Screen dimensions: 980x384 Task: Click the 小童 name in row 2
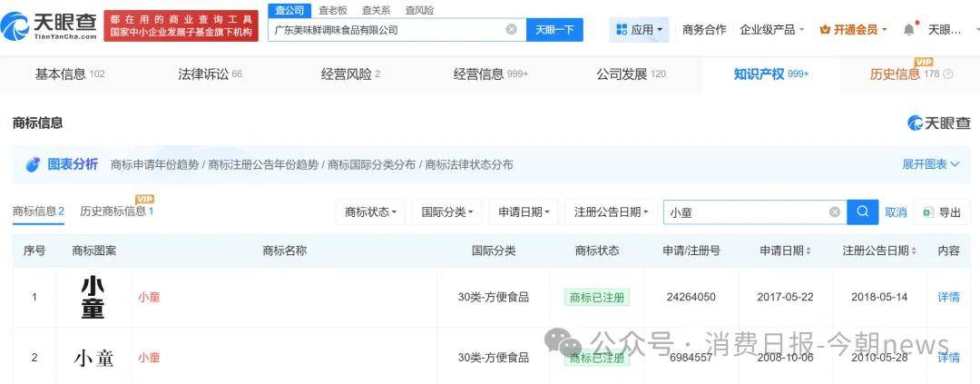click(x=149, y=357)
